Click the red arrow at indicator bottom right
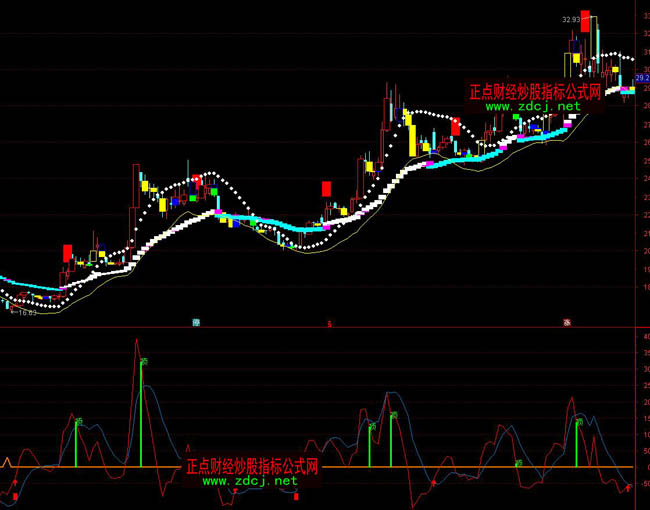 (627, 489)
